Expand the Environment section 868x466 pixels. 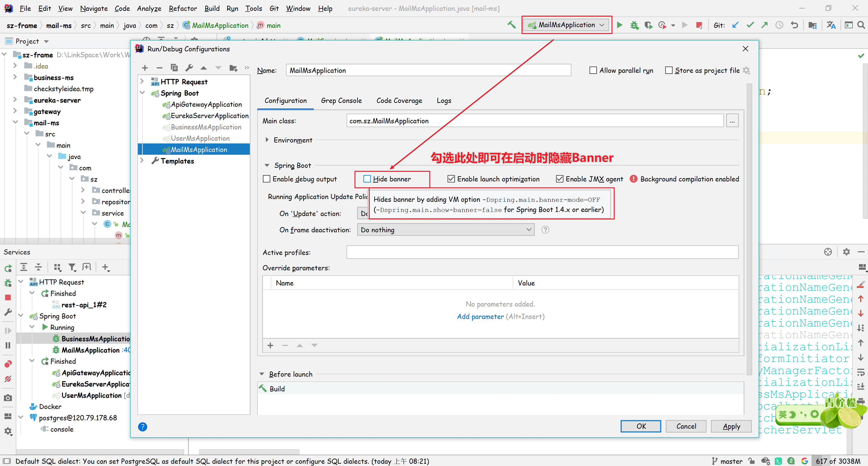(x=267, y=140)
